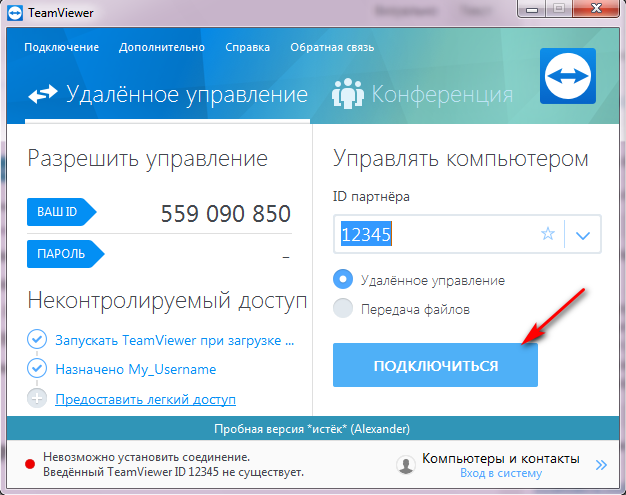The height and width of the screenshot is (495, 626).
Task: Click the conference people icon
Action: (x=348, y=93)
